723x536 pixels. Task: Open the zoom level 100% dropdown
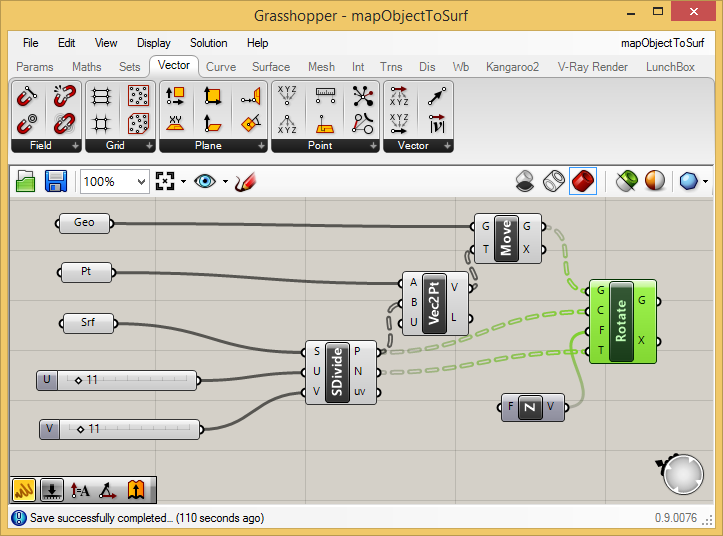tap(140, 182)
